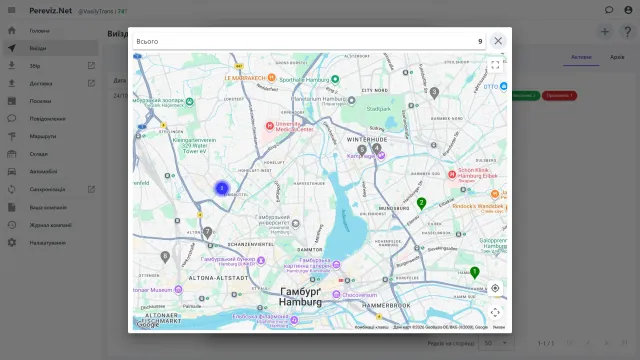Click the routes signpost sidebar icon
640x360 pixels.
click(12, 136)
